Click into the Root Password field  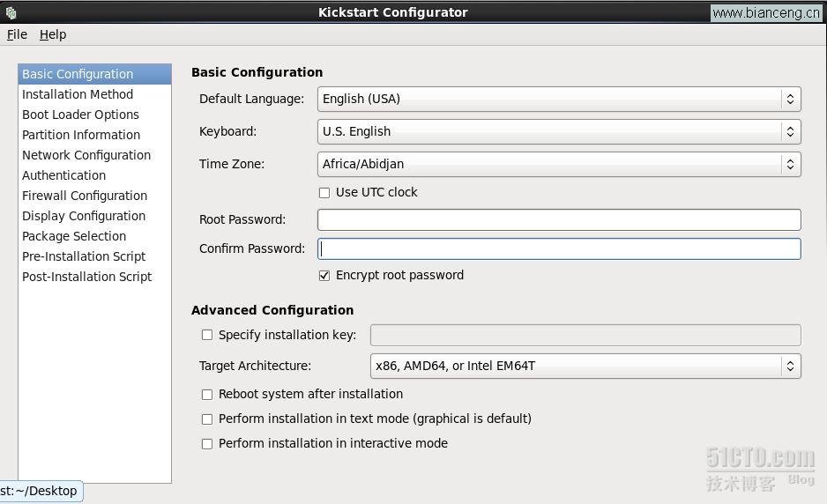(x=559, y=220)
